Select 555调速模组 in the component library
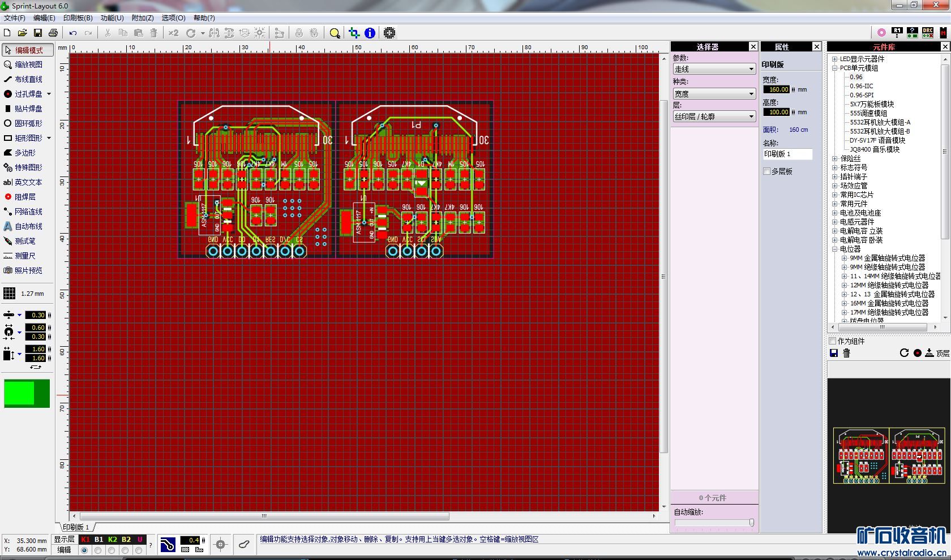Image resolution: width=951 pixels, height=560 pixels. (x=868, y=113)
